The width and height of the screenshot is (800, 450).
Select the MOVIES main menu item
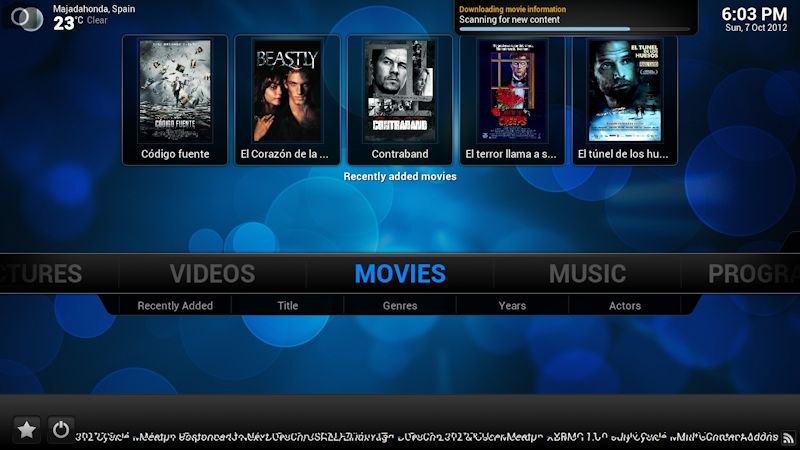400,274
